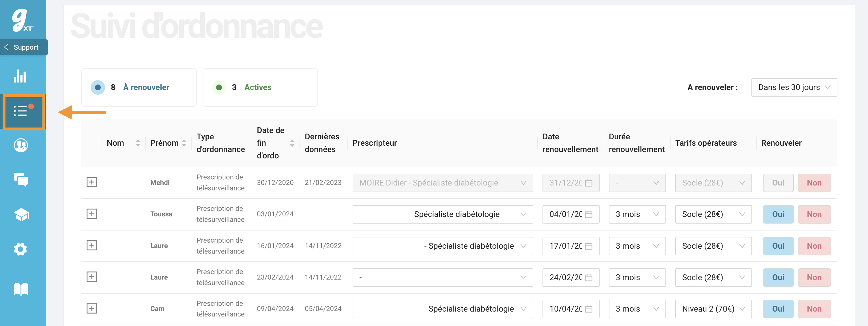
Task: Expand the Mehdi row
Action: [92, 182]
